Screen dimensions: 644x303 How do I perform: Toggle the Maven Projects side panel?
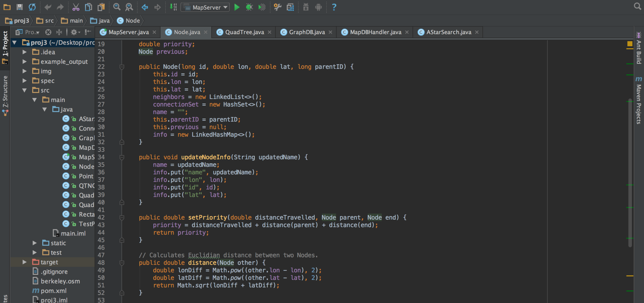coord(639,100)
